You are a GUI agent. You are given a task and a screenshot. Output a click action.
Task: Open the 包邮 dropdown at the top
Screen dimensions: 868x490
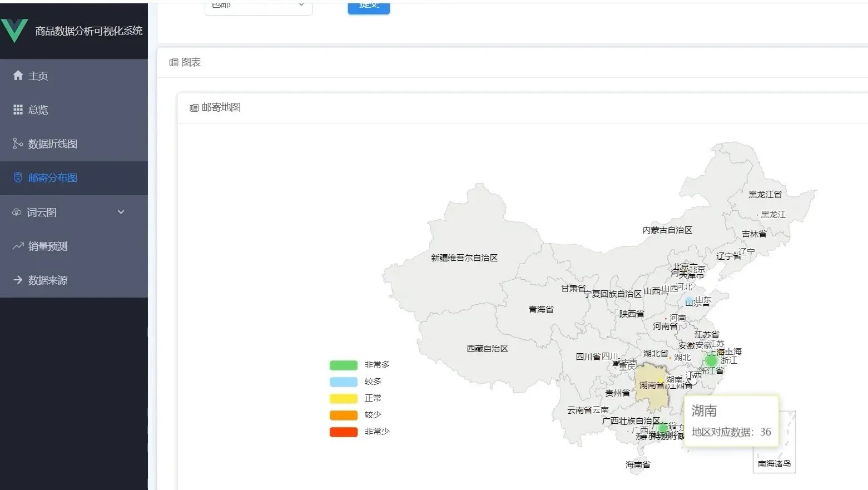[257, 7]
